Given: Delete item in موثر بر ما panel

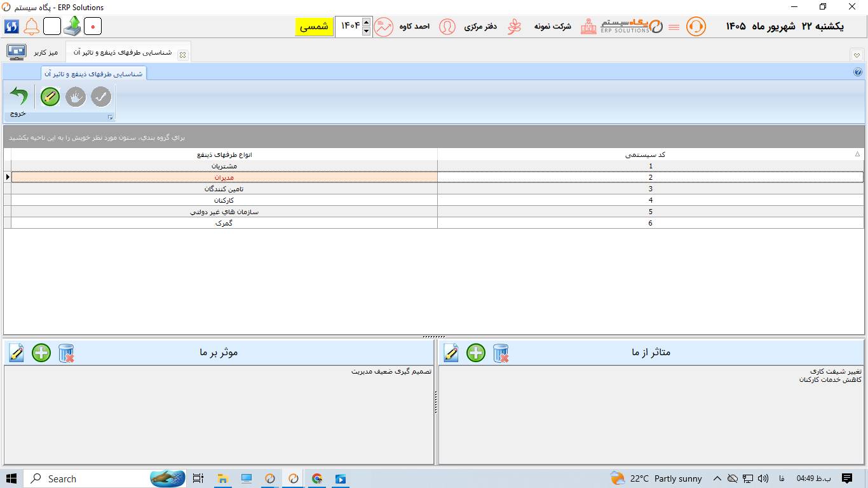Looking at the screenshot, I should (x=66, y=353).
